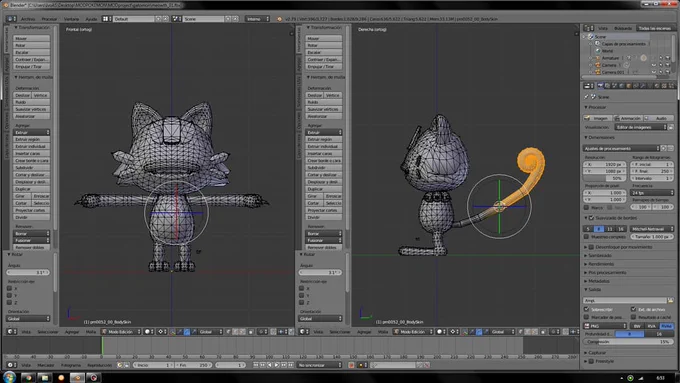Open Marcador menu in the timeline

(x=46, y=365)
